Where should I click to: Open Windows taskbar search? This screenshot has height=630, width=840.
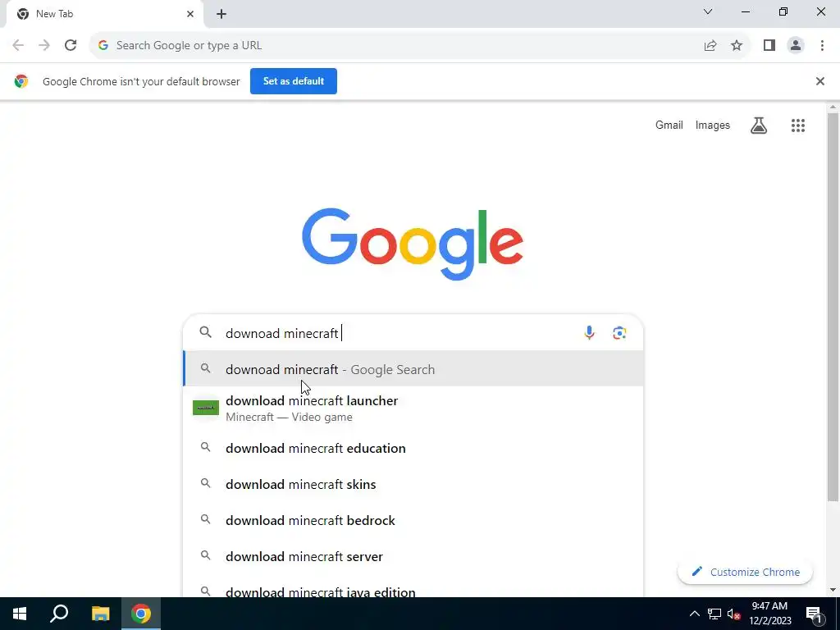[59, 614]
